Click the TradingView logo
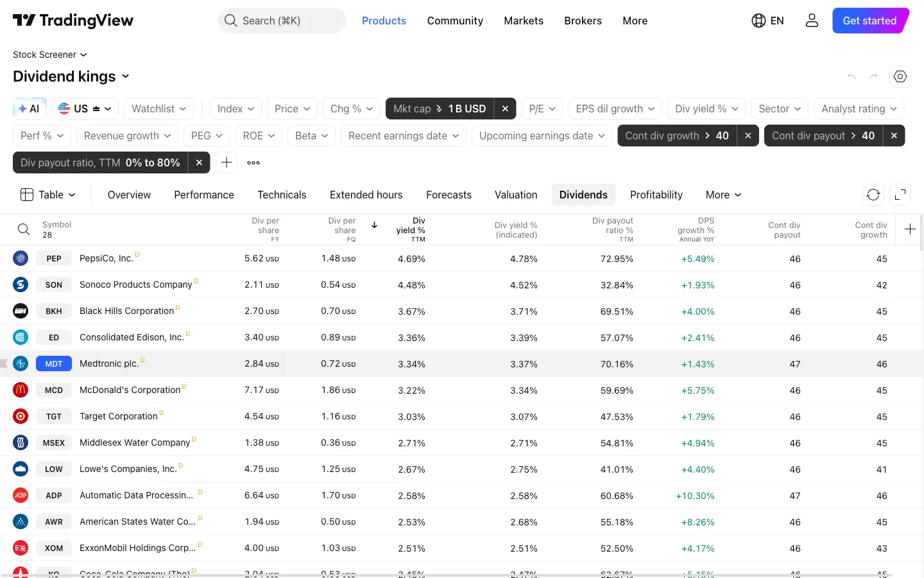Screen dimensions: 924x578 point(73,21)
